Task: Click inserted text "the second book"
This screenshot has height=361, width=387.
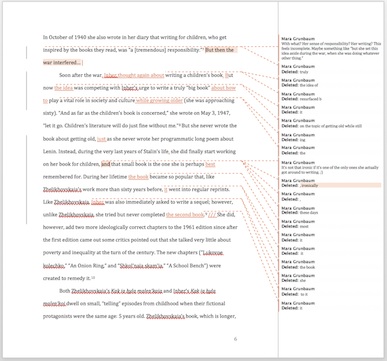Action: click(185, 215)
